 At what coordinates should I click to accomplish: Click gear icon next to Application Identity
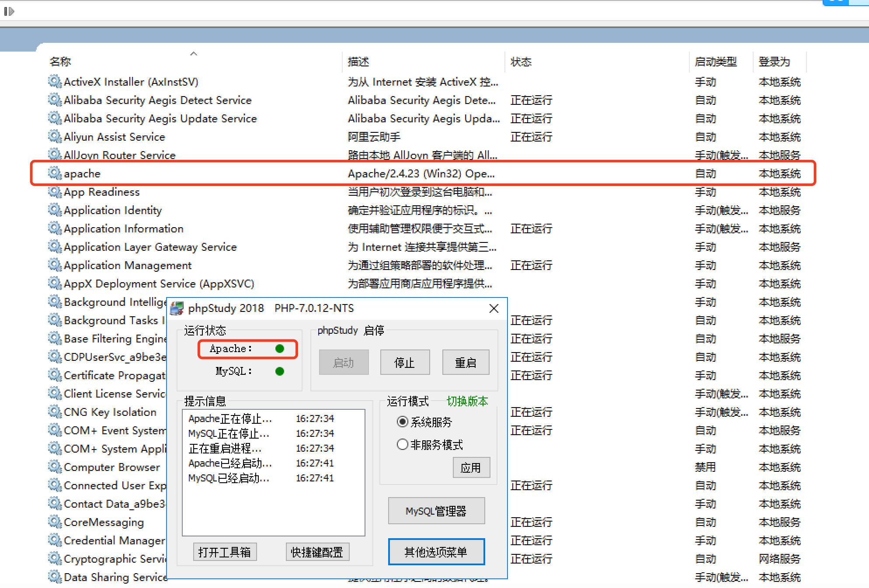pyautogui.click(x=55, y=210)
